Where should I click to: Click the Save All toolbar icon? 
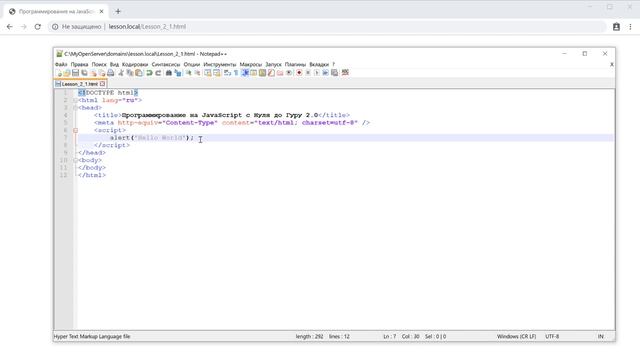pos(84,73)
